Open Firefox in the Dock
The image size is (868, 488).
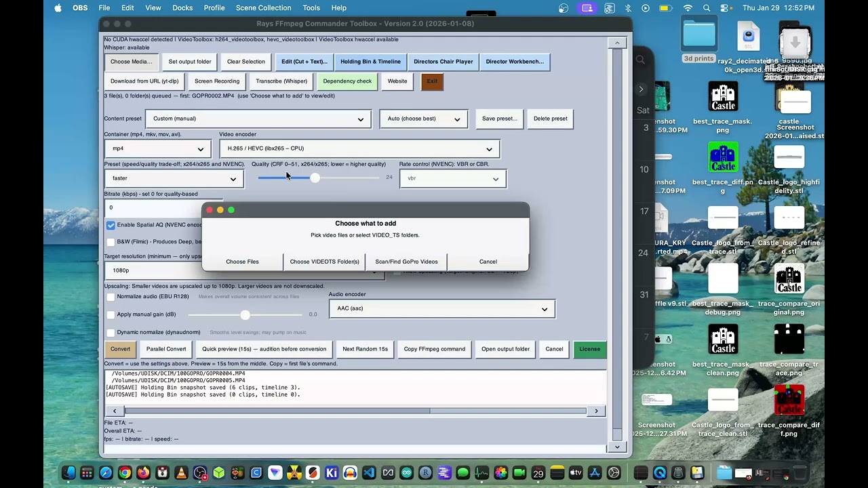point(143,472)
